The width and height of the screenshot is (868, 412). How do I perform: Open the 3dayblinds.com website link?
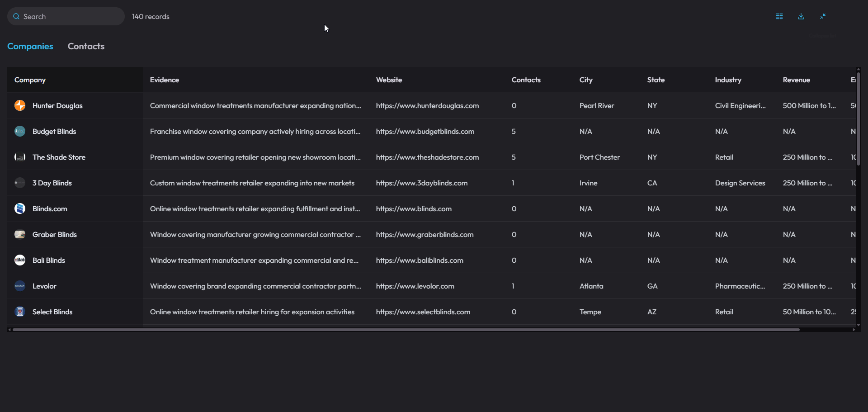(422, 183)
